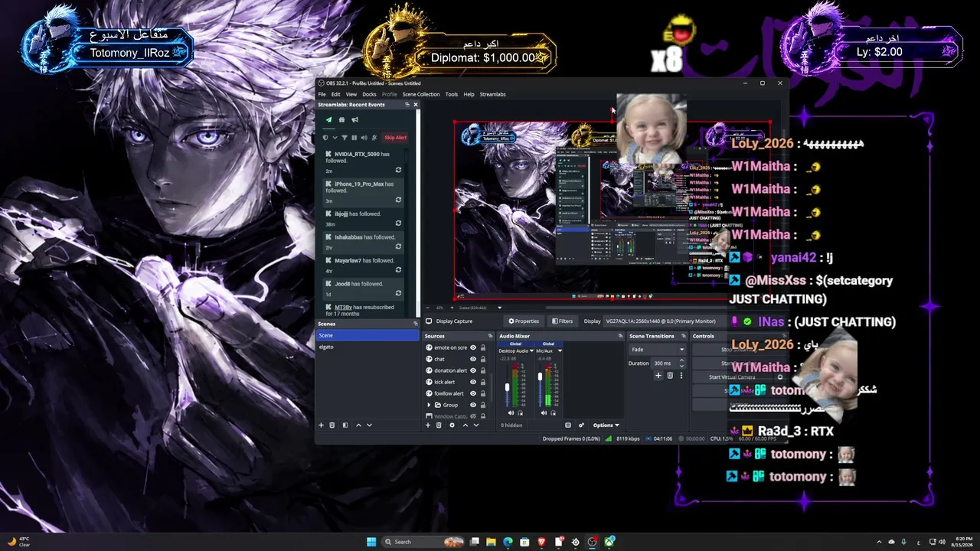Open the preview scaling dropdown arrow

(x=500, y=308)
